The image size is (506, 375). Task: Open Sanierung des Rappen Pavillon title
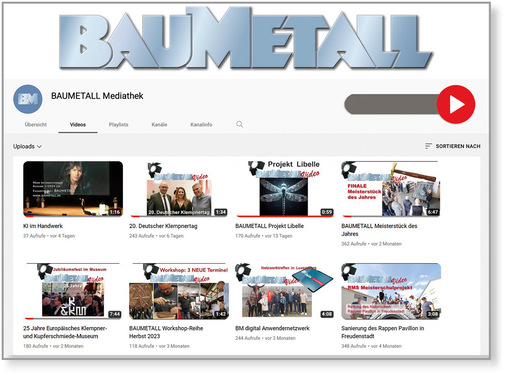pyautogui.click(x=382, y=332)
